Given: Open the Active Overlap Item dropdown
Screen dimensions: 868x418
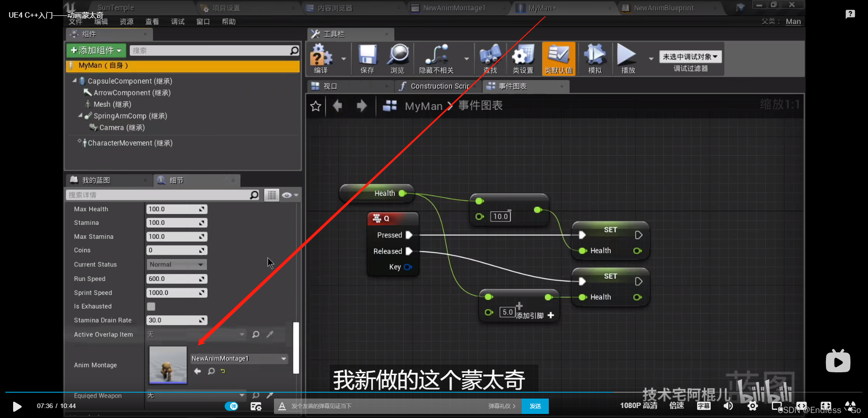Looking at the screenshot, I should 196,334.
